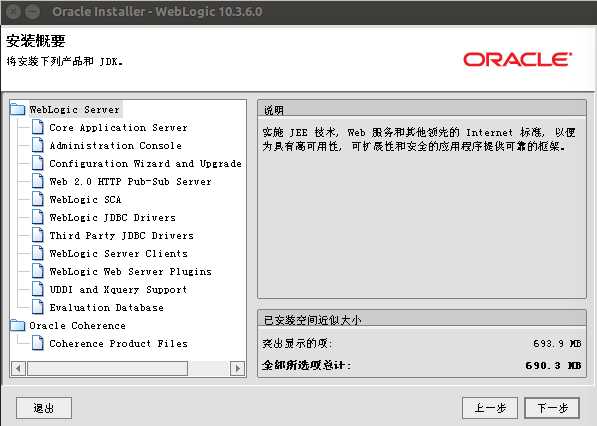Click the Coherence Product Files icon
Image resolution: width=597 pixels, height=426 pixels.
point(38,343)
